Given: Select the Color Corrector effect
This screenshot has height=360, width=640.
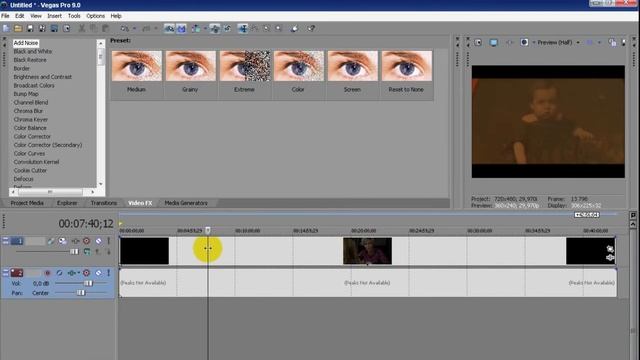Looking at the screenshot, I should (32, 136).
